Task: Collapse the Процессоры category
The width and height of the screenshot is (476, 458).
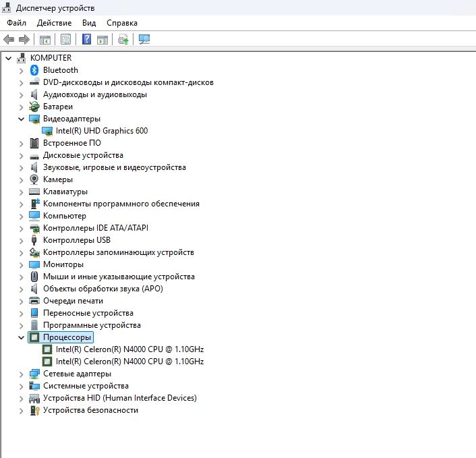Action: 21,337
